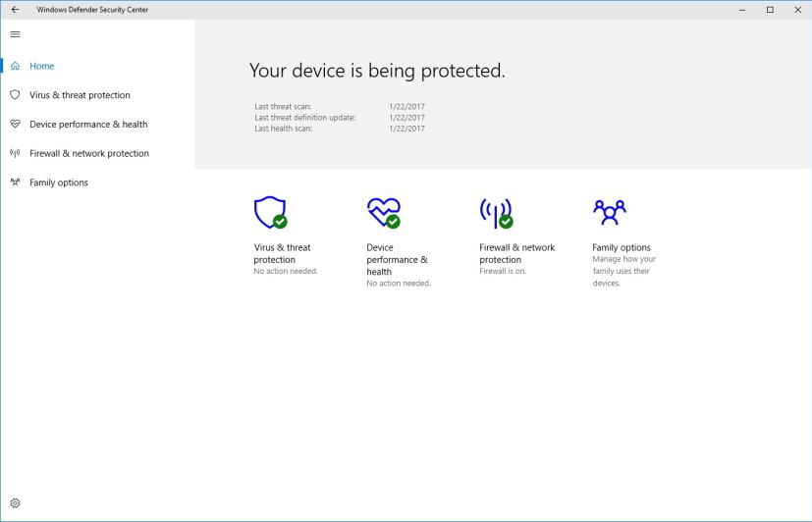Click the heart icon in the sidebar
Image resolution: width=812 pixels, height=522 pixels.
pos(15,125)
